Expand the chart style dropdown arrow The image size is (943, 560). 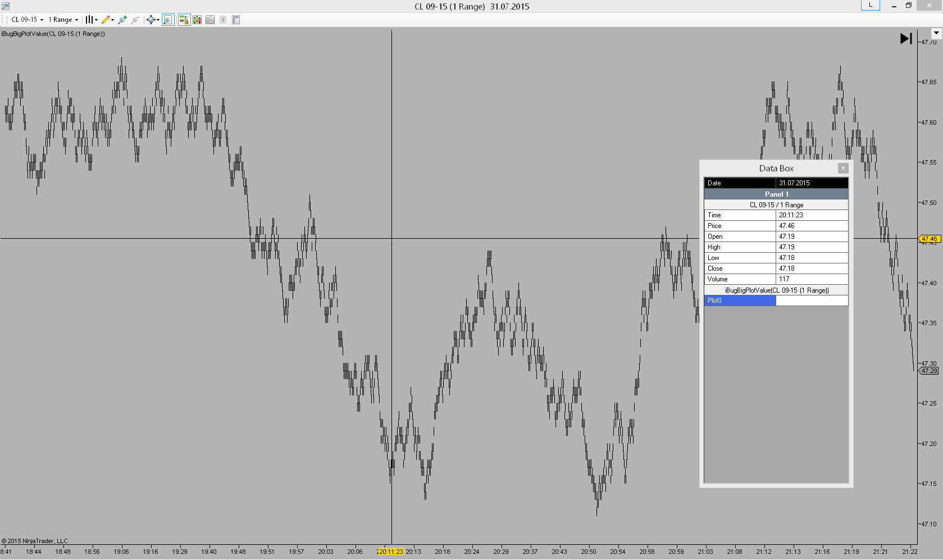pos(97,20)
